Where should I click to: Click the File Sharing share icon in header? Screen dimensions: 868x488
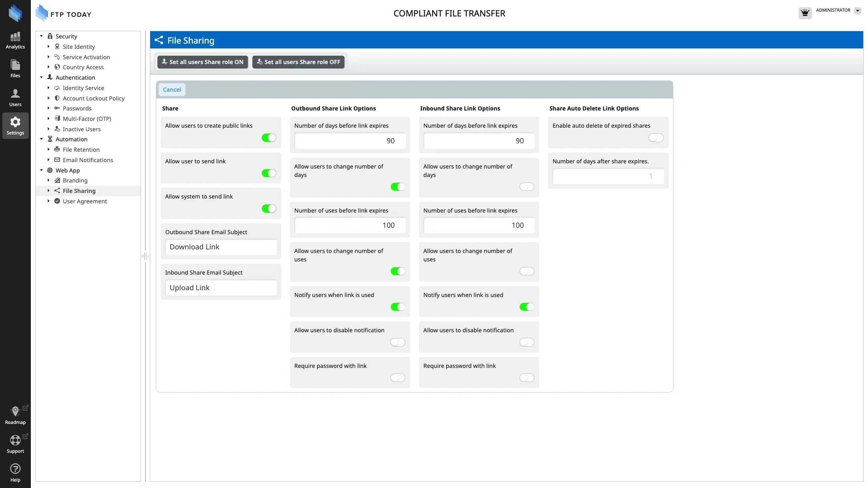[x=159, y=40]
